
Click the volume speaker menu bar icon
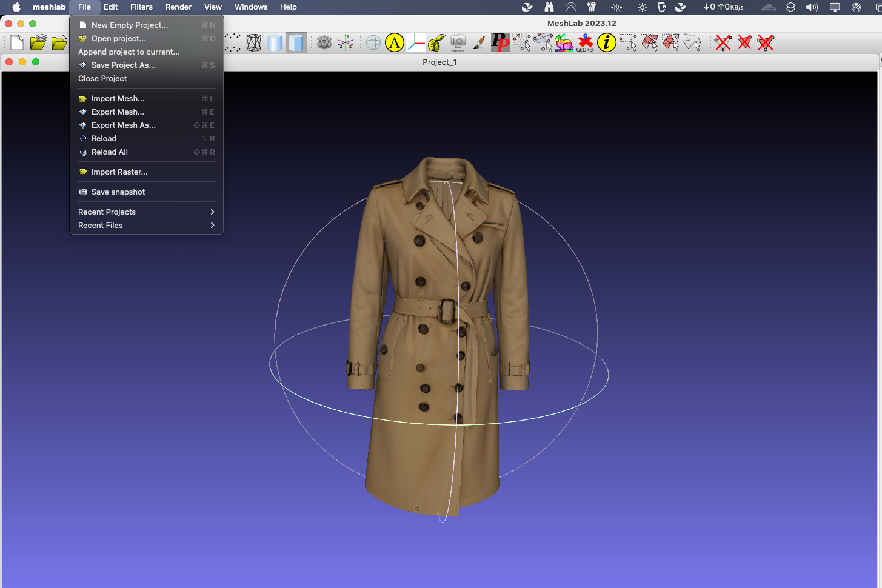click(812, 7)
